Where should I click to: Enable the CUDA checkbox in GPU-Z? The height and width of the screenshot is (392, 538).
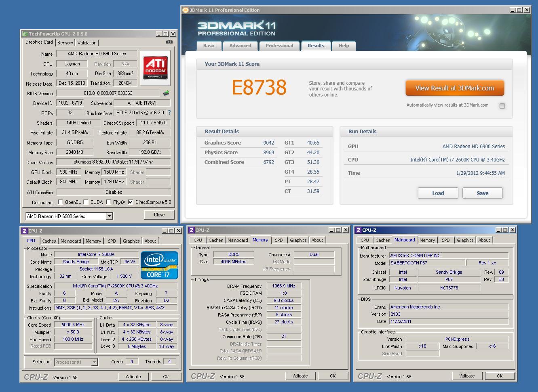(85, 202)
